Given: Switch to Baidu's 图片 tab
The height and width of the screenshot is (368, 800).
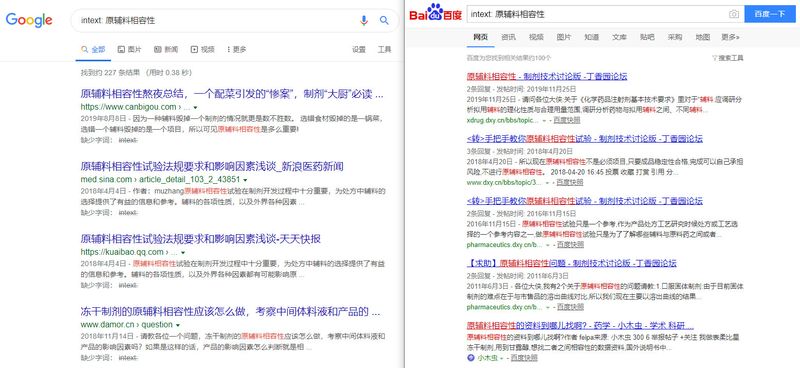Looking at the screenshot, I should pyautogui.click(x=564, y=37).
